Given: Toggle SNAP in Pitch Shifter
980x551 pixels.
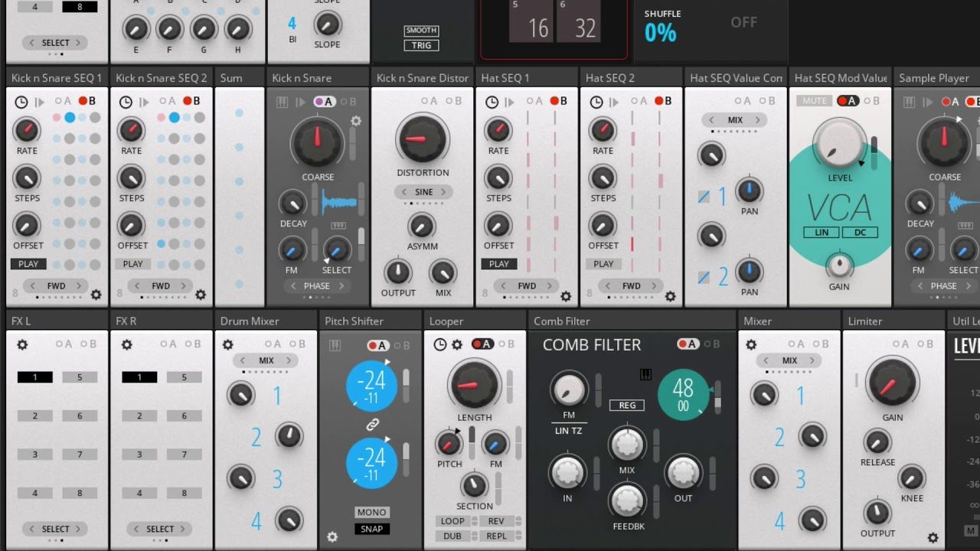Looking at the screenshot, I should [372, 529].
